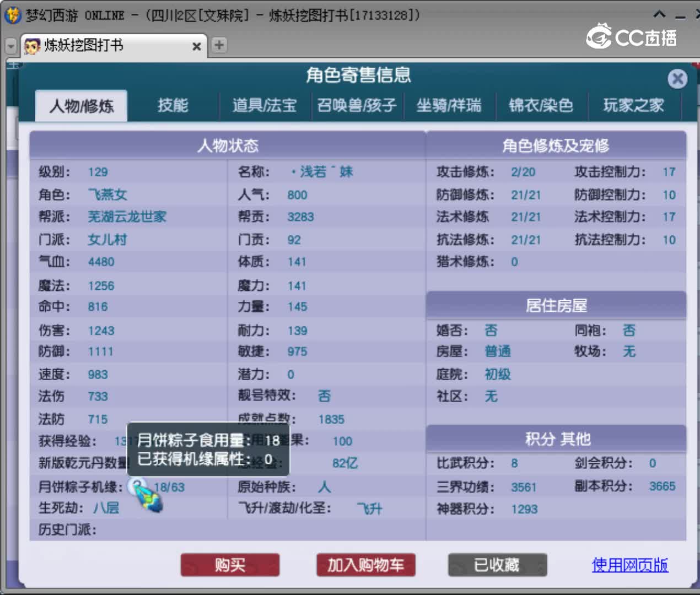Click the 神器积分 value 1293
The image size is (700, 595).
(x=524, y=509)
